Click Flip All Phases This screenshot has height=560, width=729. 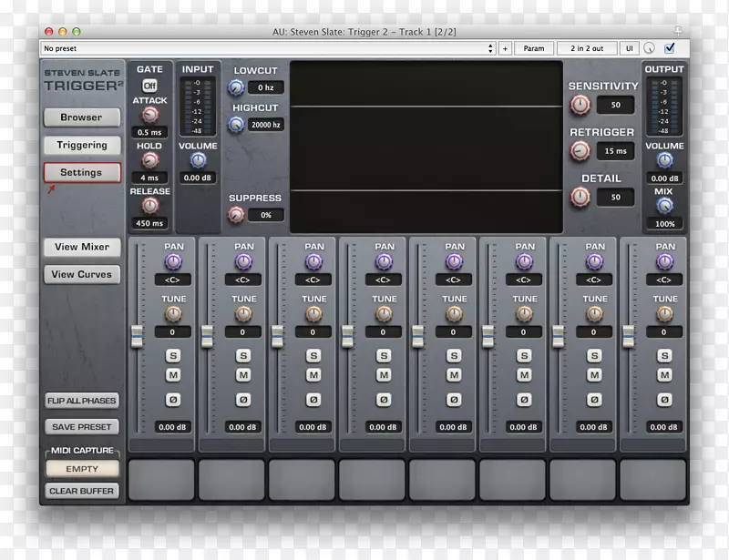(x=82, y=401)
